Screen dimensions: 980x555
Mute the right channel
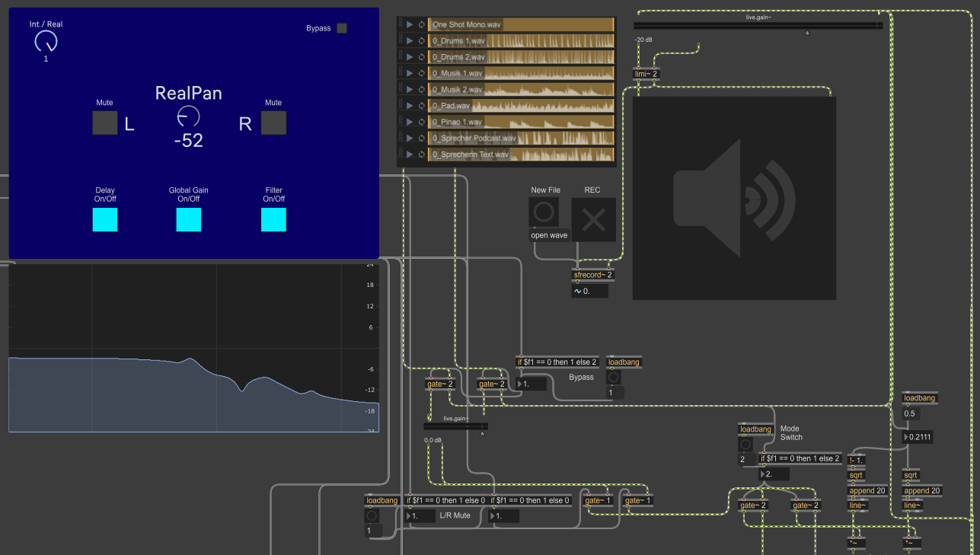click(273, 123)
